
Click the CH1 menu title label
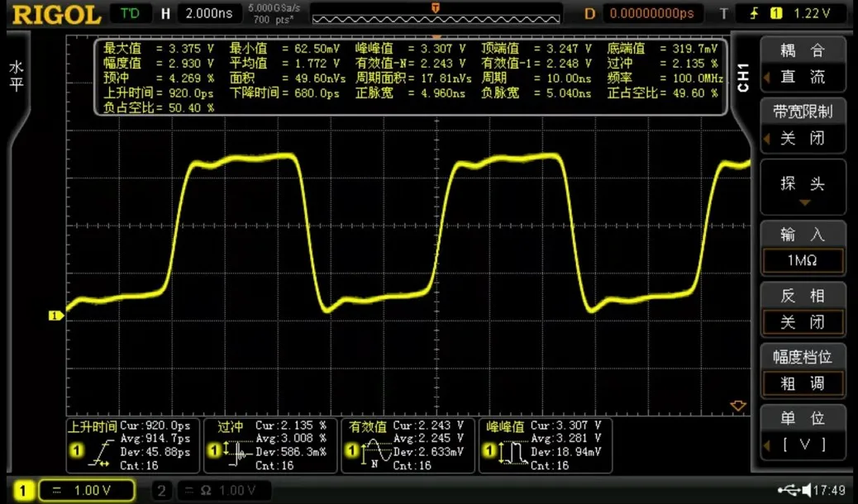click(744, 77)
